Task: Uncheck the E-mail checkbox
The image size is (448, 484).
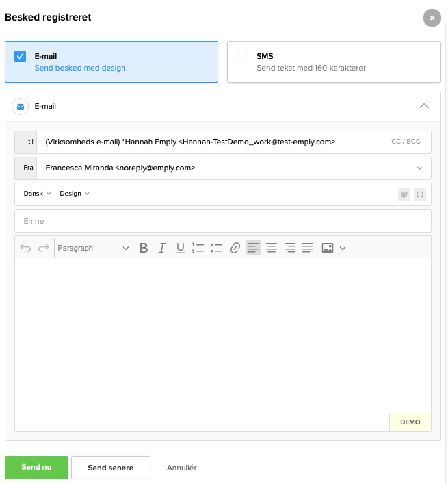Action: [21, 57]
